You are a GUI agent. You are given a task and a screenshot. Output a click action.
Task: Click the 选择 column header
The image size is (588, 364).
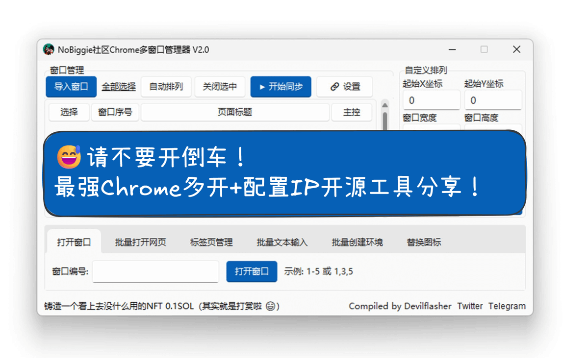pyautogui.click(x=68, y=112)
